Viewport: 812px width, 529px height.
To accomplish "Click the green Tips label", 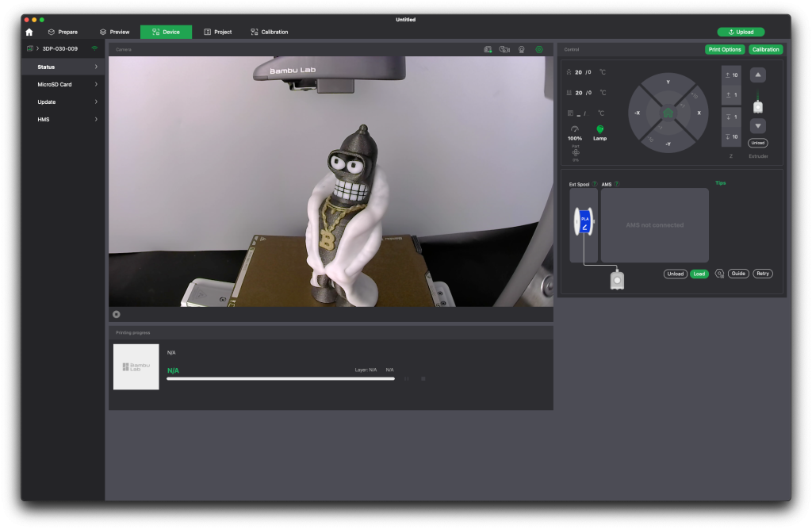I will pos(720,183).
